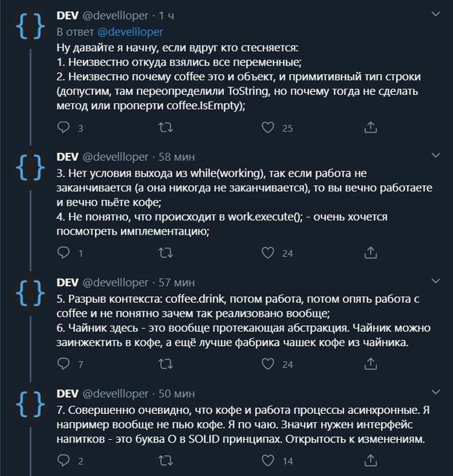Open the 58 мин timestamp link
Image resolution: width=453 pixels, height=476 pixels.
tap(177, 157)
